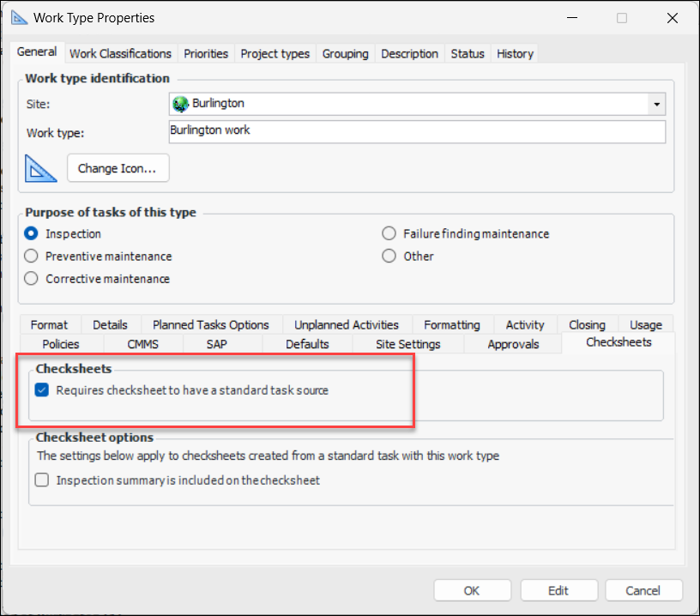Close the Work Type Properties dialog

(x=673, y=18)
